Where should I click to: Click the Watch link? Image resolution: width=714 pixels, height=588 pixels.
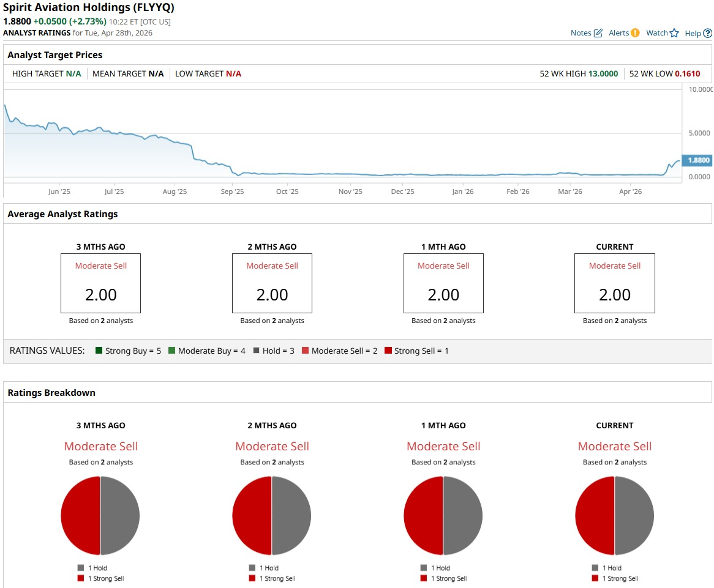point(656,33)
